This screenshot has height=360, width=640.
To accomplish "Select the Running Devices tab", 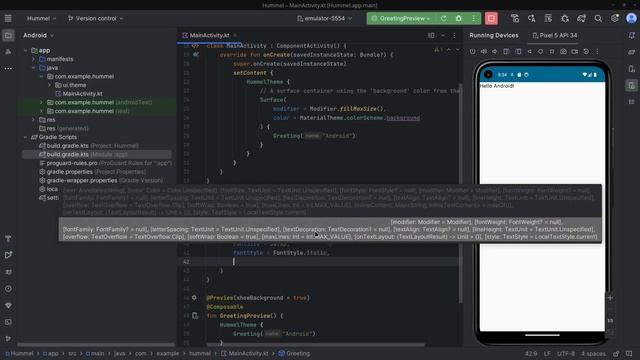I will pos(493,36).
